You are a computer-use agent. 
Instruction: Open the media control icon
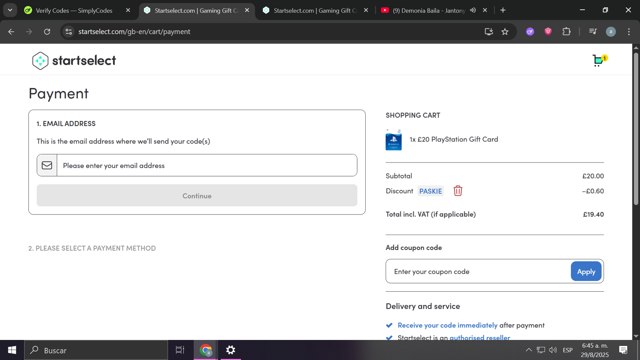(593, 31)
